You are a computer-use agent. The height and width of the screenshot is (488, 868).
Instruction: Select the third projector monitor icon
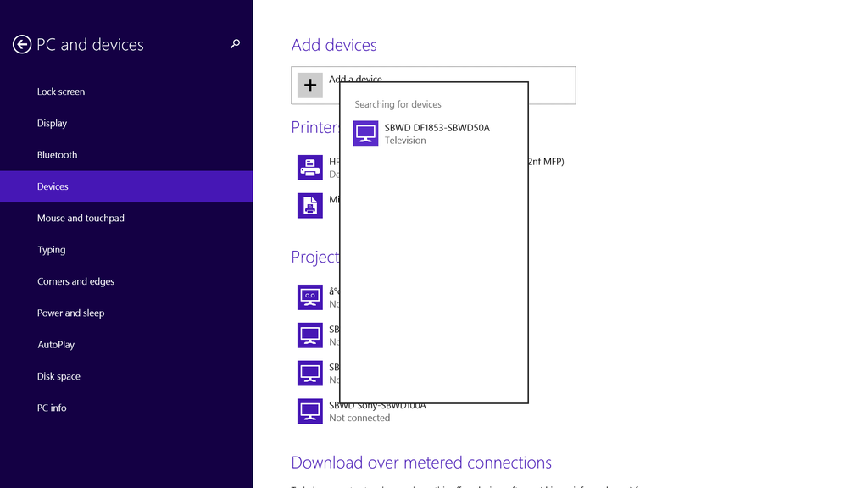point(310,373)
